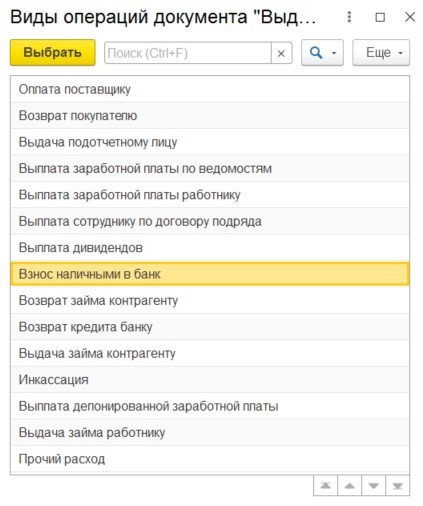Open the magnifier search dropdown
The width and height of the screenshot is (423, 506).
pyautogui.click(x=322, y=53)
